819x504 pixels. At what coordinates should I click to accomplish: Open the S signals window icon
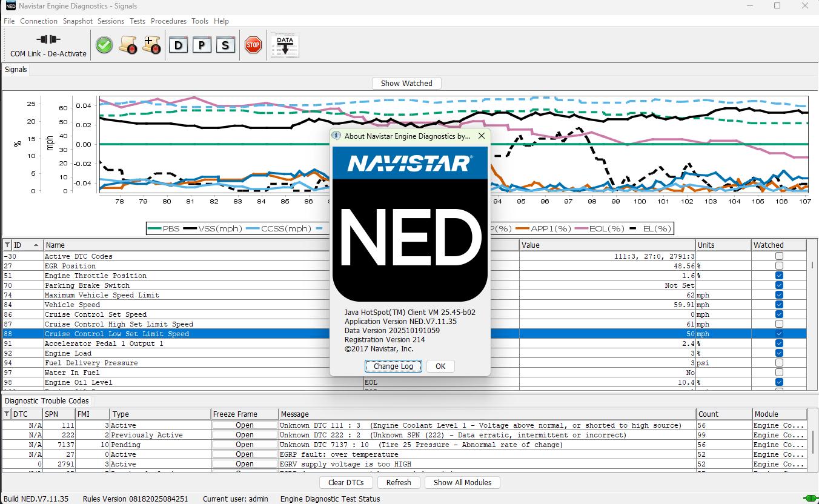coord(226,45)
